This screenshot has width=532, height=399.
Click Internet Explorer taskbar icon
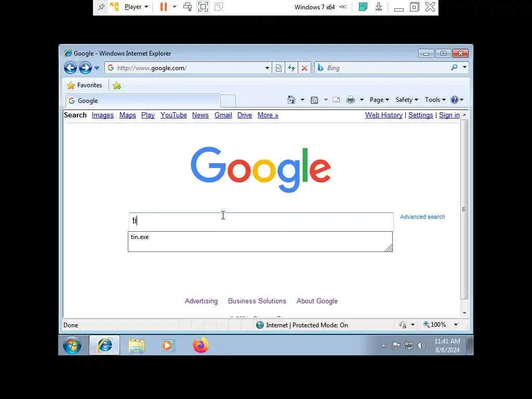point(104,345)
